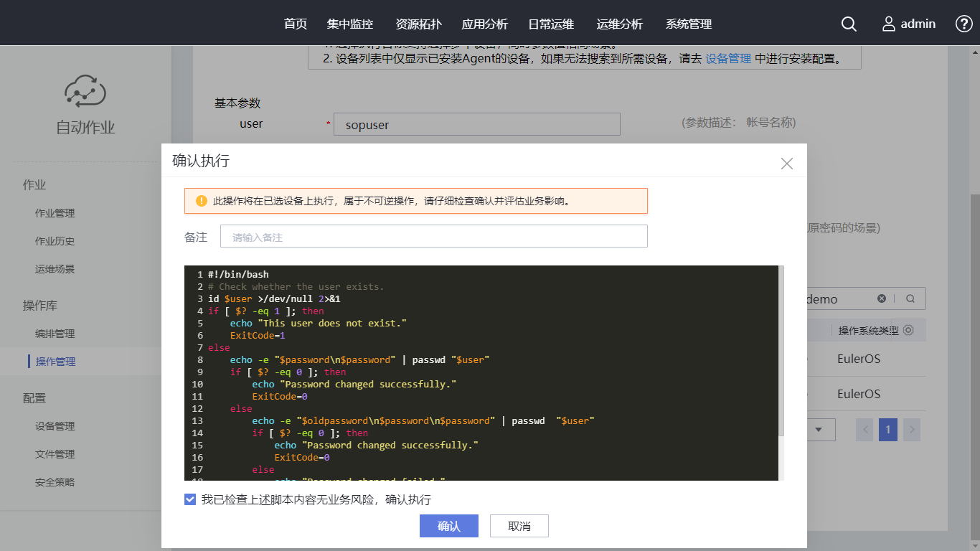The image size is (980, 551).
Task: Open the 系统管理 top menu
Action: [x=688, y=24]
